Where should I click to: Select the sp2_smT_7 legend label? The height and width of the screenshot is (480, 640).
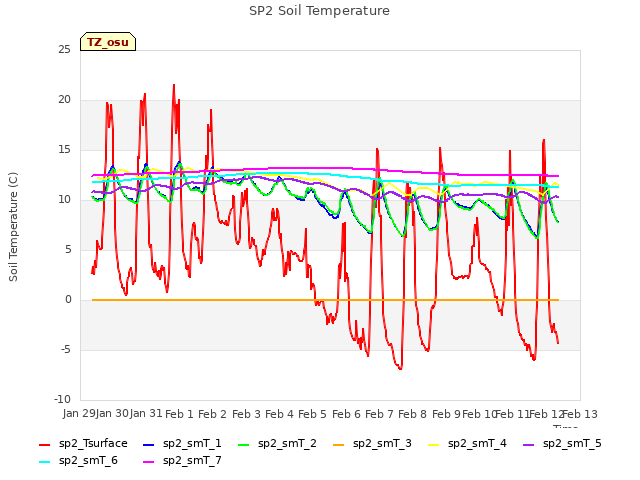point(192,461)
